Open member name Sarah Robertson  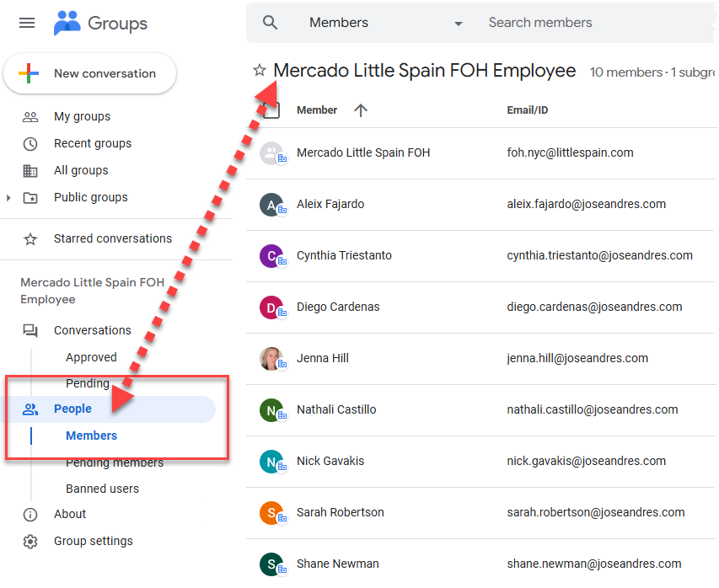(341, 512)
